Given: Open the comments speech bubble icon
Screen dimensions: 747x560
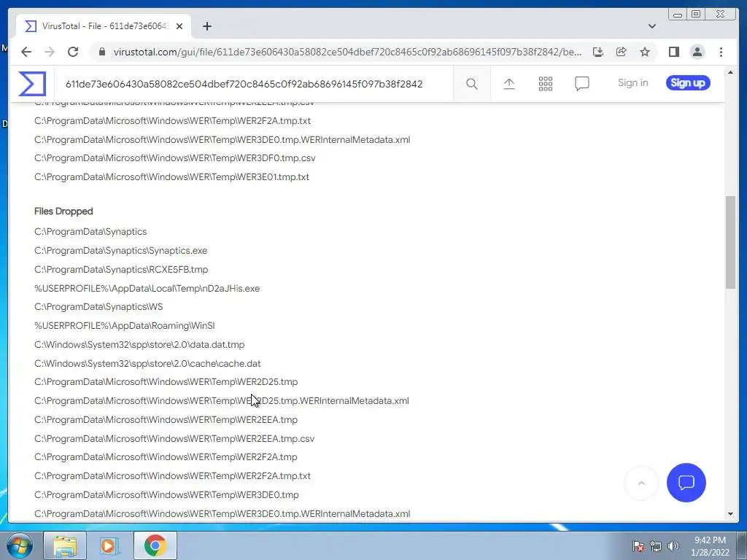Looking at the screenshot, I should coord(581,84).
